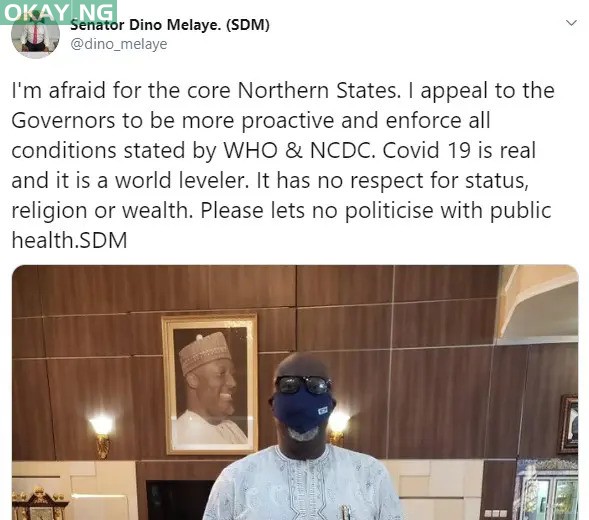
Task: Click the health.SDM closing line
Action: click(x=69, y=240)
